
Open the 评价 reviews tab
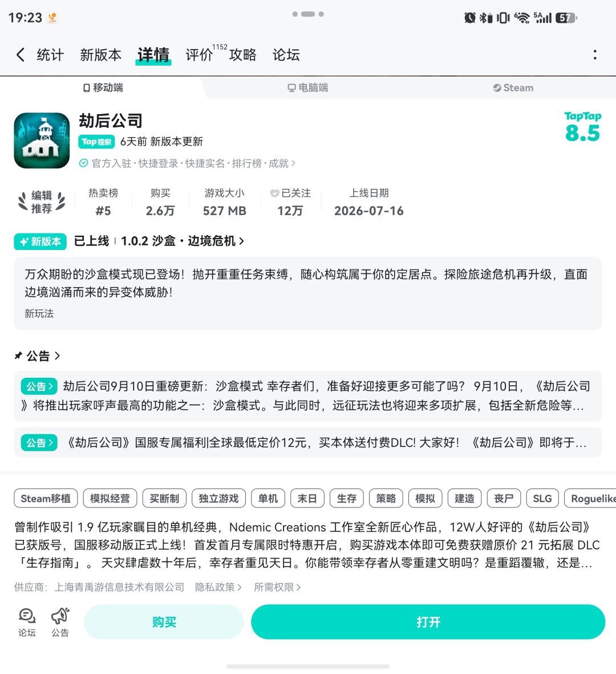click(x=200, y=55)
